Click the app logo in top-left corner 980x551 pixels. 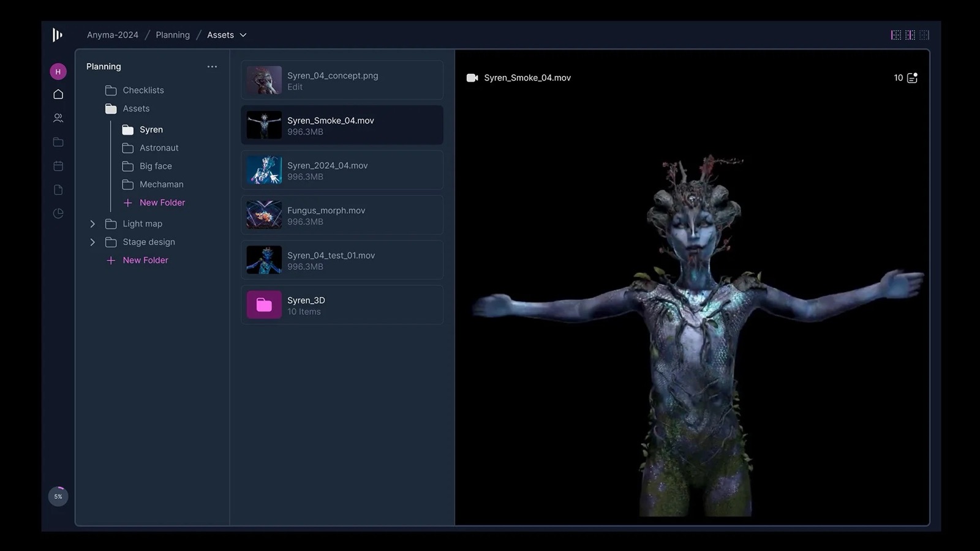57,35
